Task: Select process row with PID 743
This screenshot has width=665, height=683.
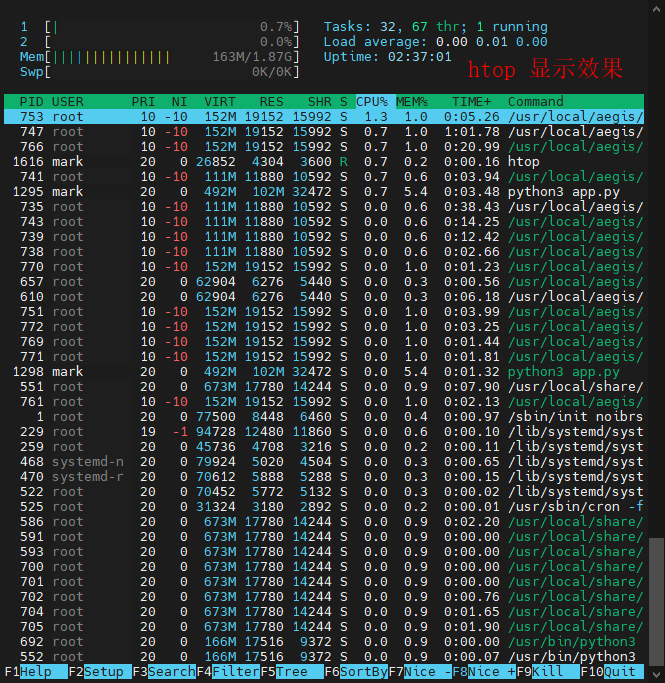Action: click(x=324, y=222)
